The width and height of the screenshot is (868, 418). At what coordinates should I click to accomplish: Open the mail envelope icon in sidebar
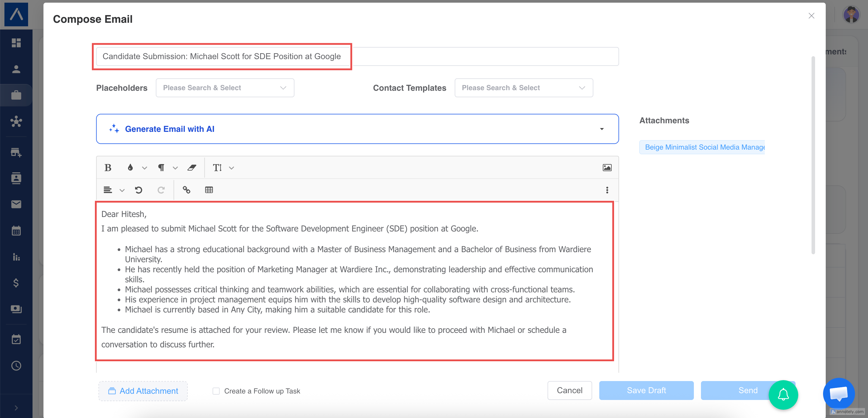point(16,205)
